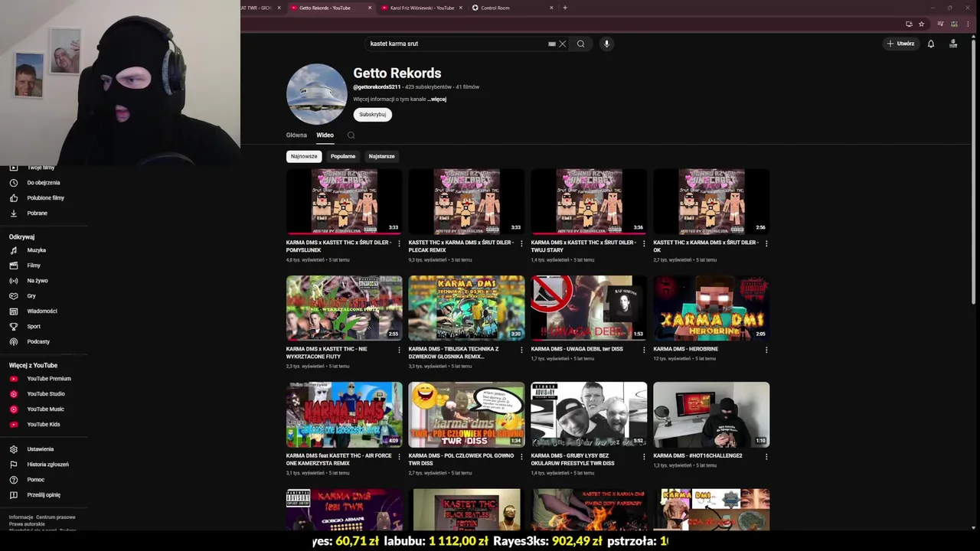Open POMYSLUNEK video thumbnail

pyautogui.click(x=345, y=201)
